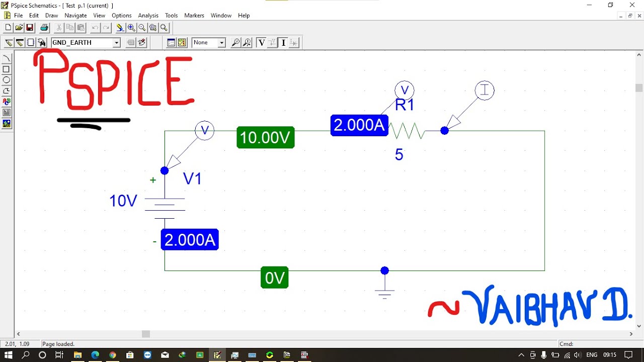Viewport: 644px width, 362px height.
Task: Click the Zoom Area icon
Action: (x=153, y=28)
